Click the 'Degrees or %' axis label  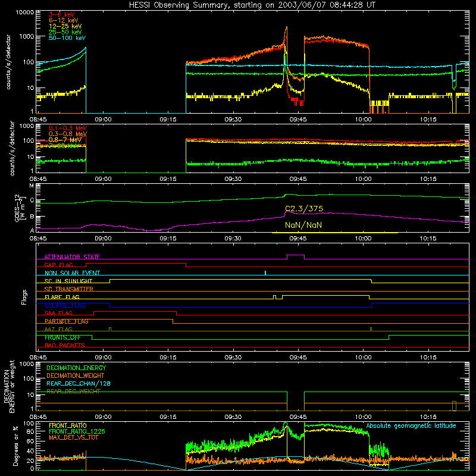click(x=15, y=446)
